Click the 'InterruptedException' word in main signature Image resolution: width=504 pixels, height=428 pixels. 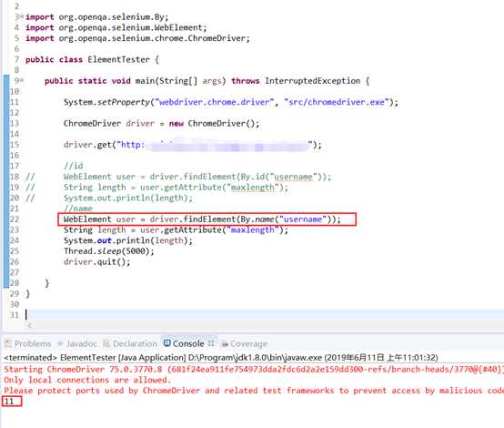click(312, 81)
